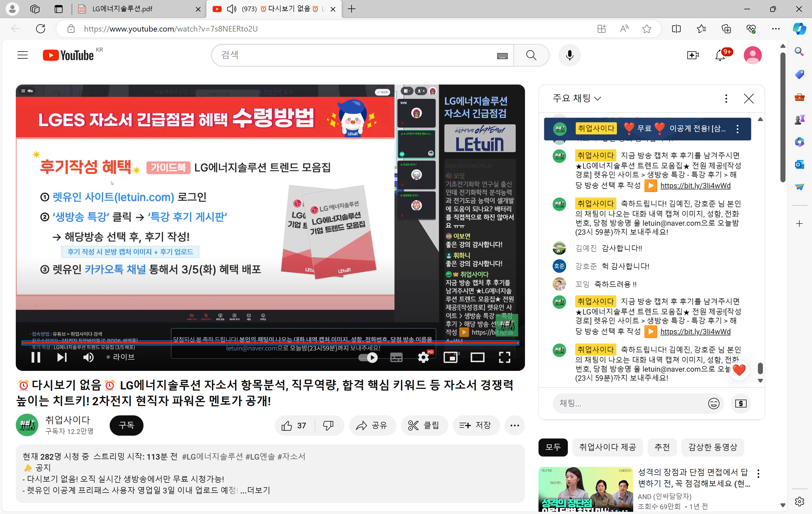Switch to miniplayer mode

pyautogui.click(x=450, y=357)
